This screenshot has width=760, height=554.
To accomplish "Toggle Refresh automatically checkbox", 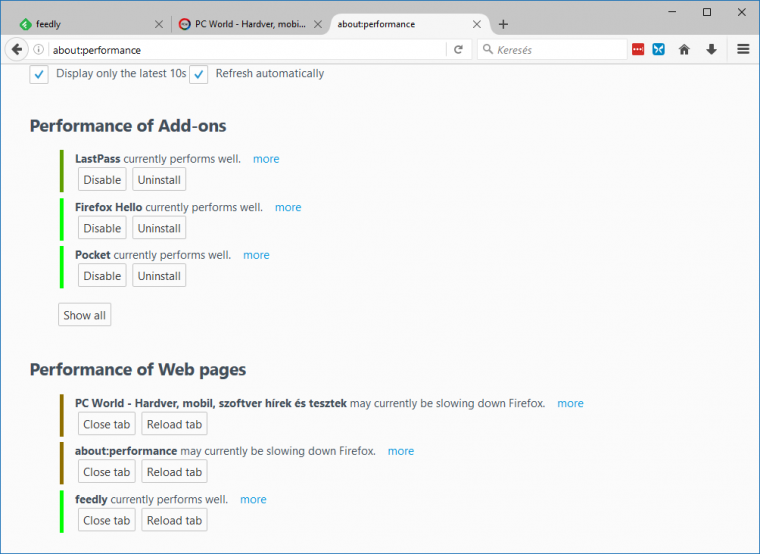I will 198,75.
